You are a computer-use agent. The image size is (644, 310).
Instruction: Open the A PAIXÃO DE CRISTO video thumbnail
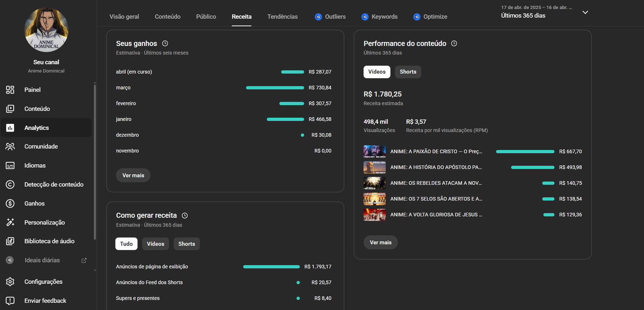click(x=374, y=152)
